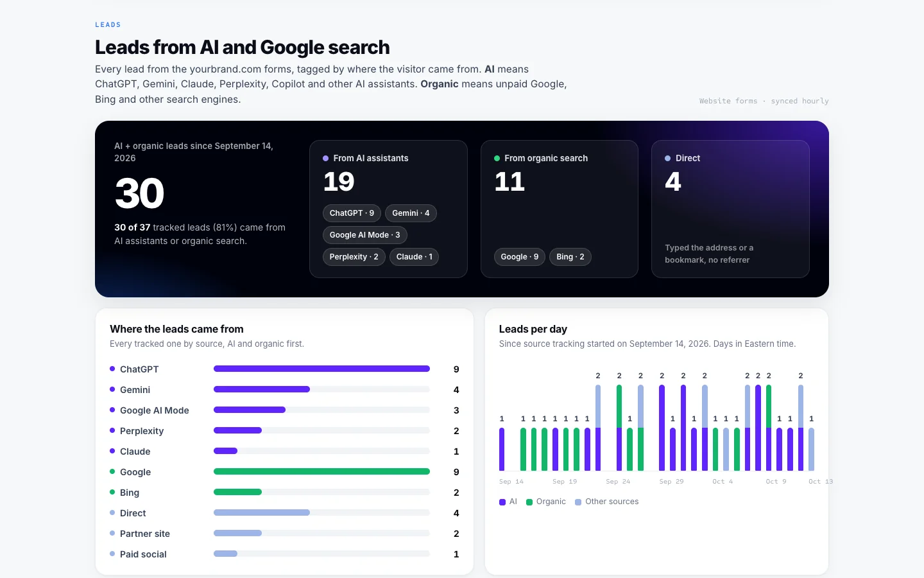
Task: Click the Partner site row's progress bar
Action: tap(321, 533)
